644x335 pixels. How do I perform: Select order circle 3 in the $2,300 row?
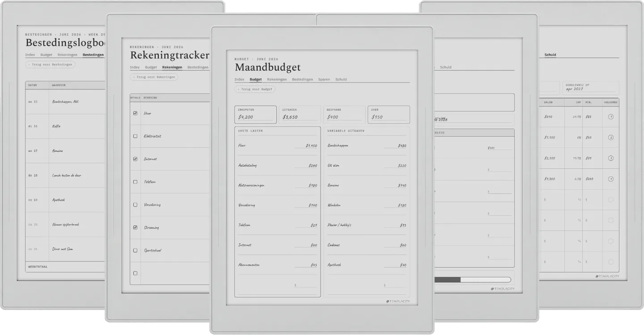(611, 158)
